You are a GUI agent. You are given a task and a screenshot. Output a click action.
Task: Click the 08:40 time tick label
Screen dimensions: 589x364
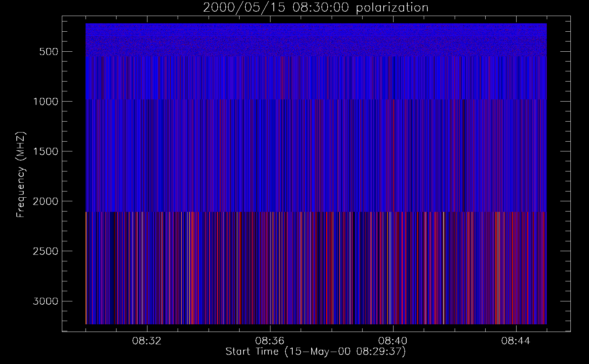coord(393,341)
